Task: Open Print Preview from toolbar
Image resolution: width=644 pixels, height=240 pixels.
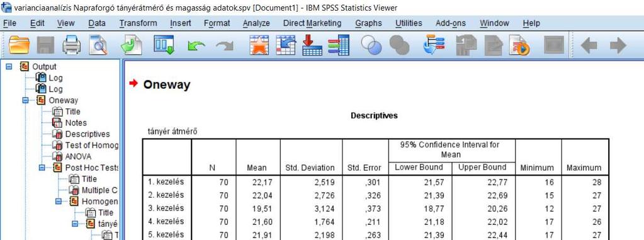Action: (98, 45)
